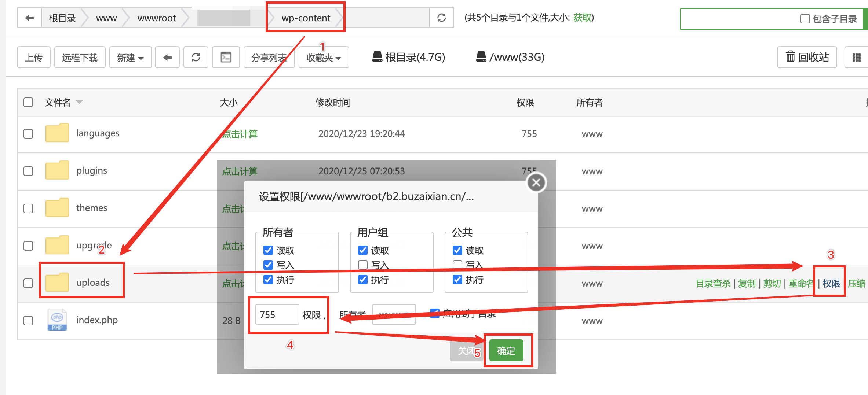Click the 修改时间 column header
Image resolution: width=868 pixels, height=395 pixels.
coord(333,102)
